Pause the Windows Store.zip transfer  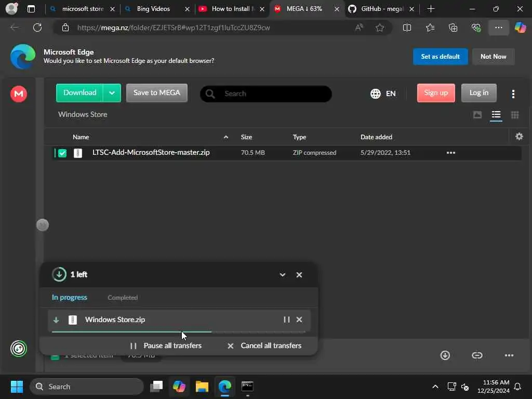(286, 320)
